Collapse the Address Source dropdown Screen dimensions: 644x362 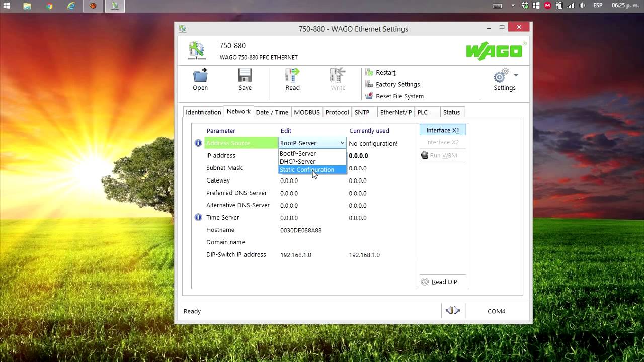click(342, 143)
